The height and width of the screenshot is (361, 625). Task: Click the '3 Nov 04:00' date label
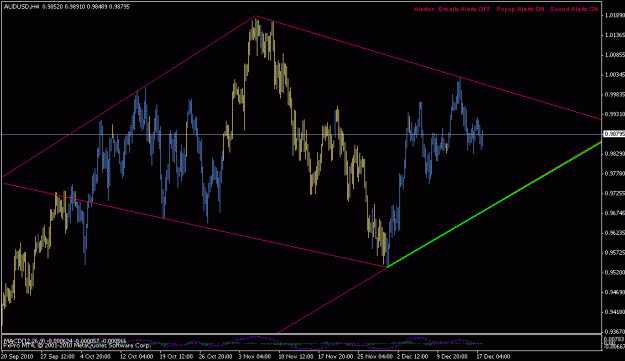(x=254, y=356)
